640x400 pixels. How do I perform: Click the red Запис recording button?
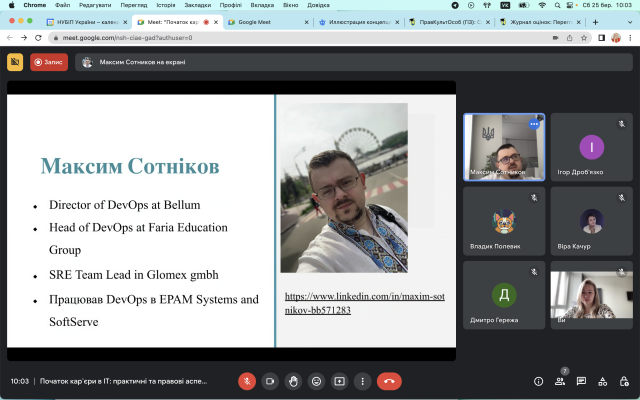pos(49,62)
